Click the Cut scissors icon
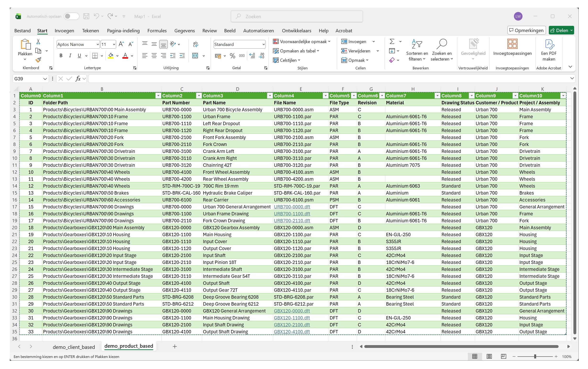The image size is (588, 369). pos(38,41)
